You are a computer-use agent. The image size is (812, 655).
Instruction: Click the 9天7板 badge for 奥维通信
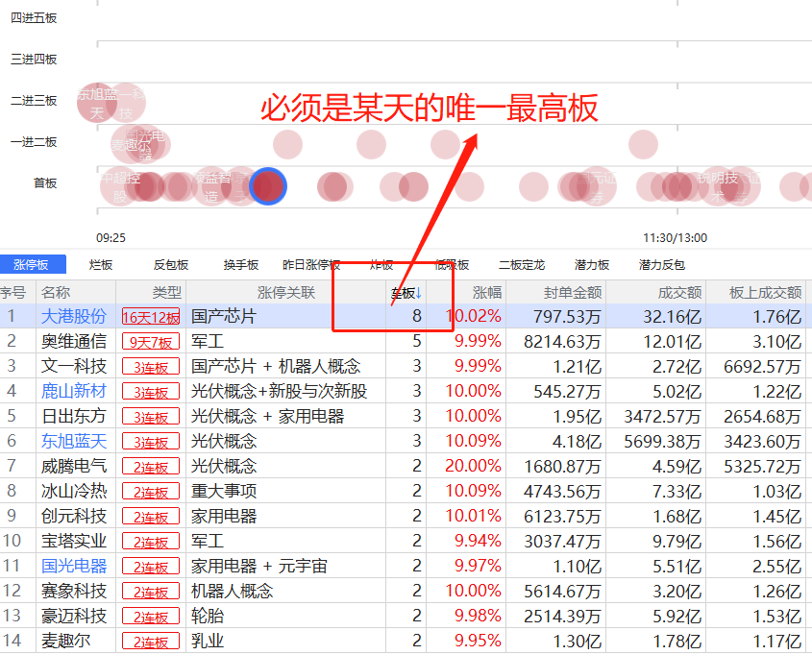(x=151, y=342)
